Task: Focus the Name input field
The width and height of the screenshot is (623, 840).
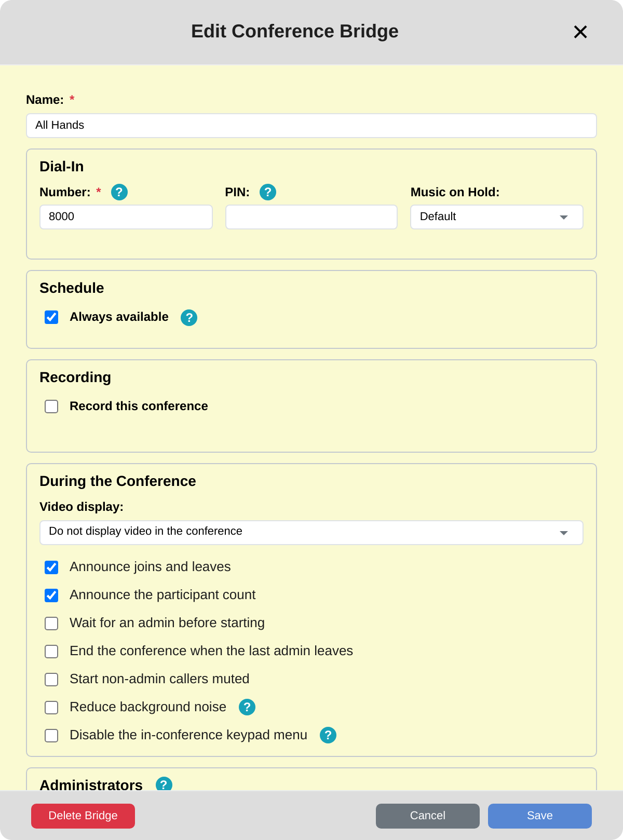Action: point(311,126)
